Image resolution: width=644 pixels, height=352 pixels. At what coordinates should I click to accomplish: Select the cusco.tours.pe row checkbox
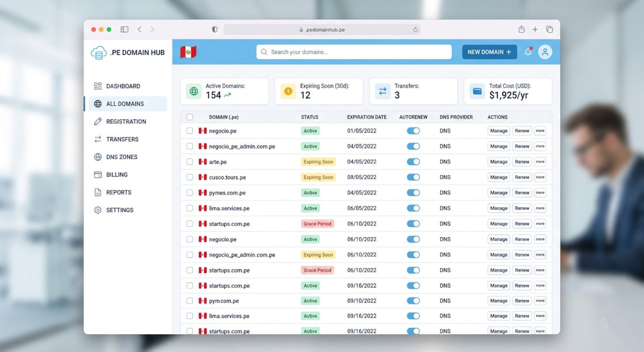click(x=189, y=177)
